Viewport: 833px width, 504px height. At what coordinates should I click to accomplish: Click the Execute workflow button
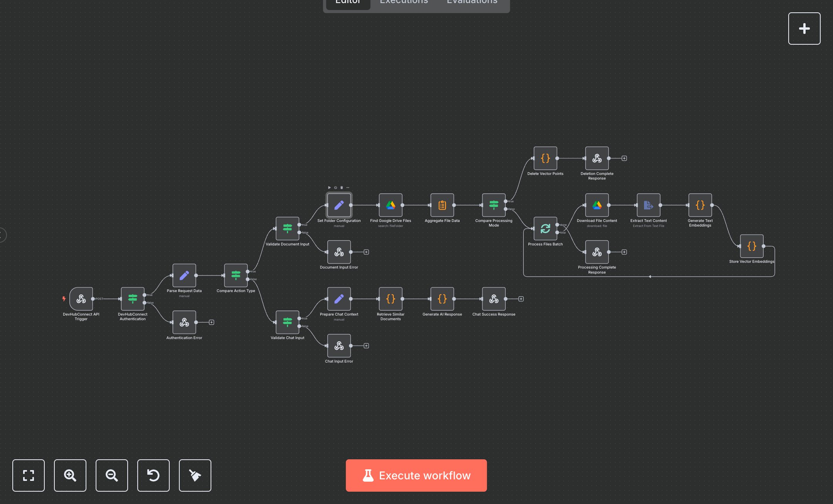[416, 475]
